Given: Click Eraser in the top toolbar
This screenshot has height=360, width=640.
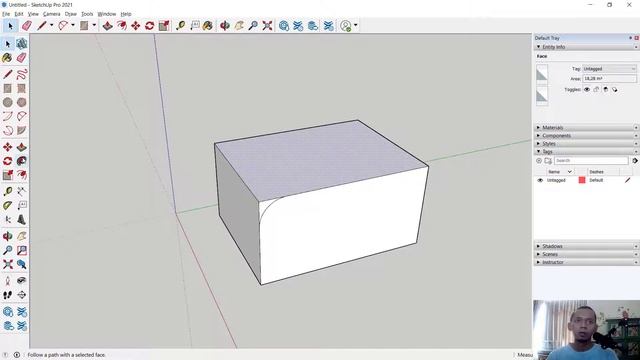Looking at the screenshot, I should coord(27,26).
